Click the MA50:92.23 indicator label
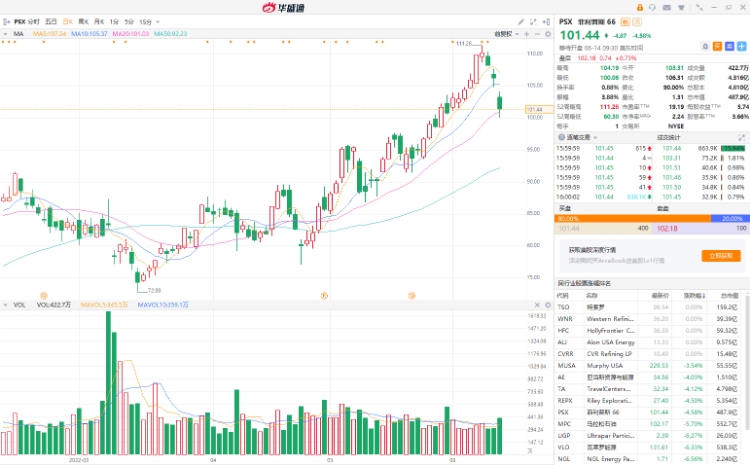This screenshot has width=750, height=465. tap(170, 34)
